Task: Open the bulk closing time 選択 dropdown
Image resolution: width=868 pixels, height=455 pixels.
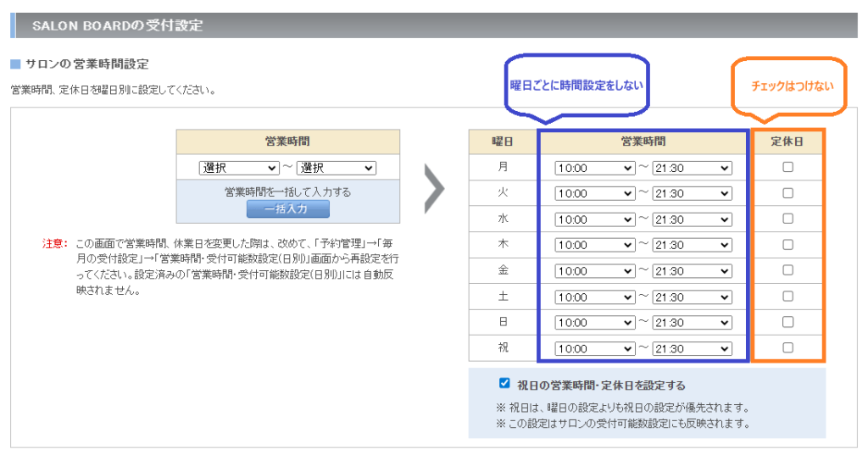Action: [x=336, y=168]
